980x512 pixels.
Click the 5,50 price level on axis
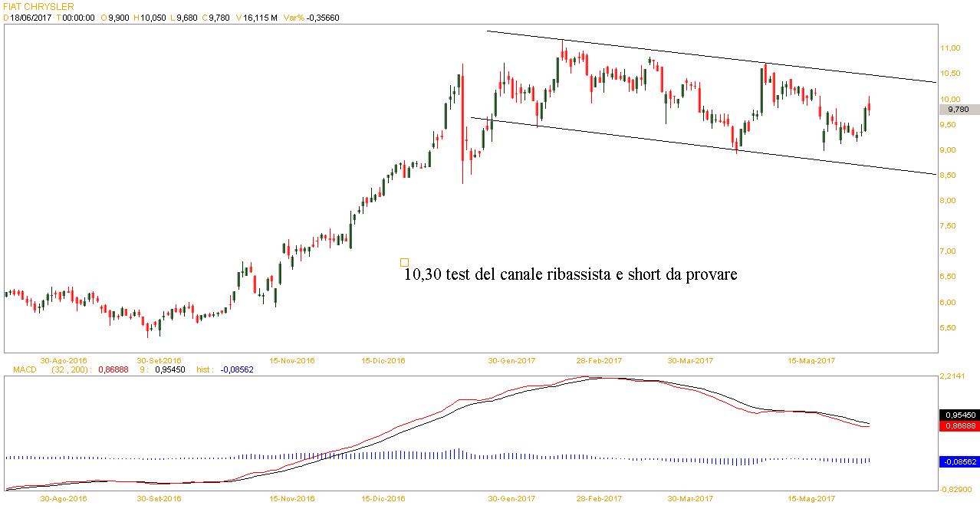[950, 328]
